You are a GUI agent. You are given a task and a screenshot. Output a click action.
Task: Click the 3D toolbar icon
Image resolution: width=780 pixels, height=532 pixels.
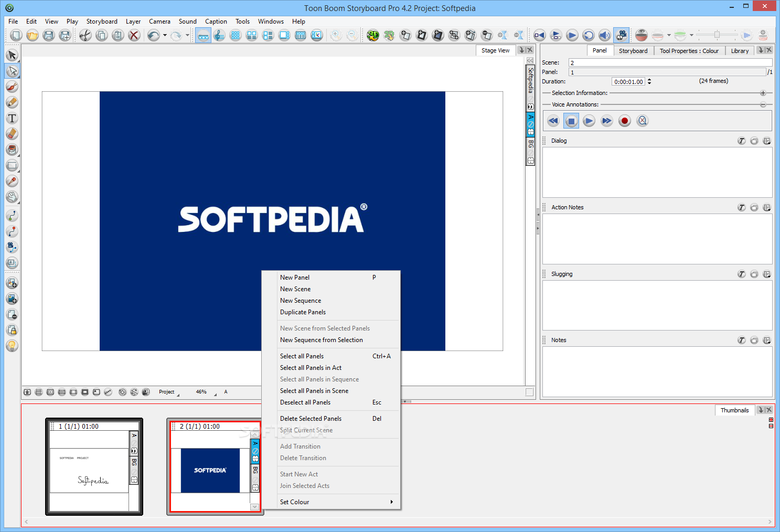pyautogui.click(x=373, y=35)
